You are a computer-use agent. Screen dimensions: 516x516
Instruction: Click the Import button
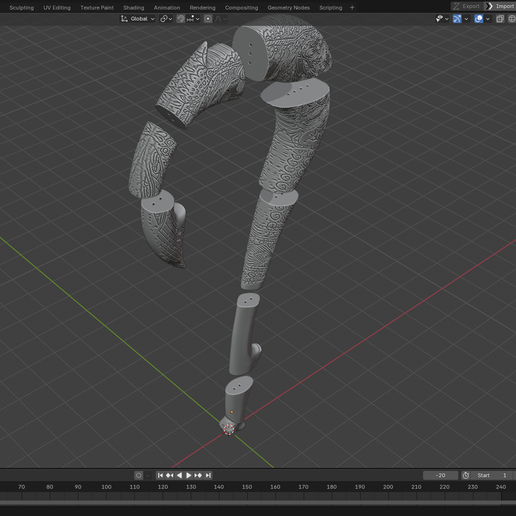[500, 6]
